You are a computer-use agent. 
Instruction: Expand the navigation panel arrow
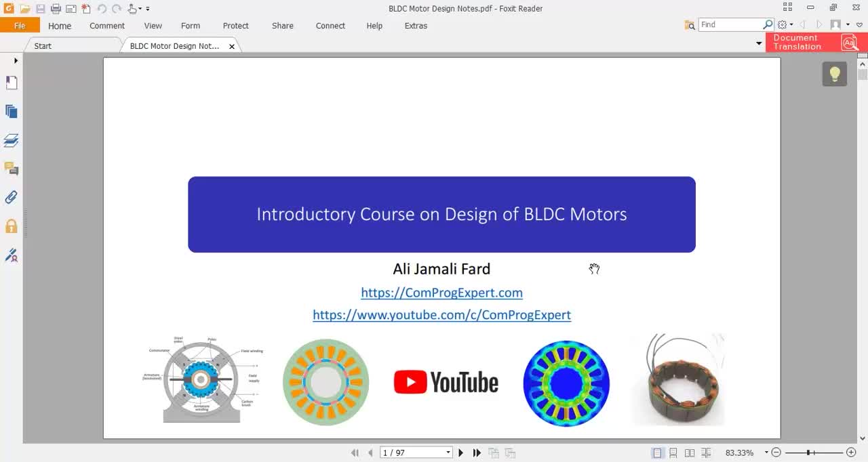pos(16,61)
